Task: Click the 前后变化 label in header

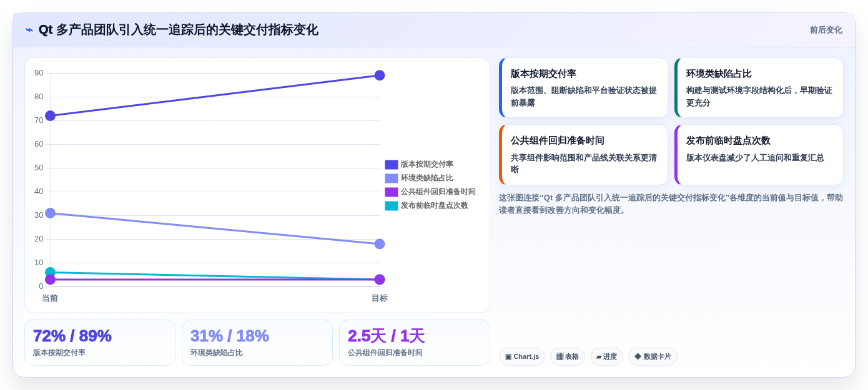Action: (x=826, y=30)
